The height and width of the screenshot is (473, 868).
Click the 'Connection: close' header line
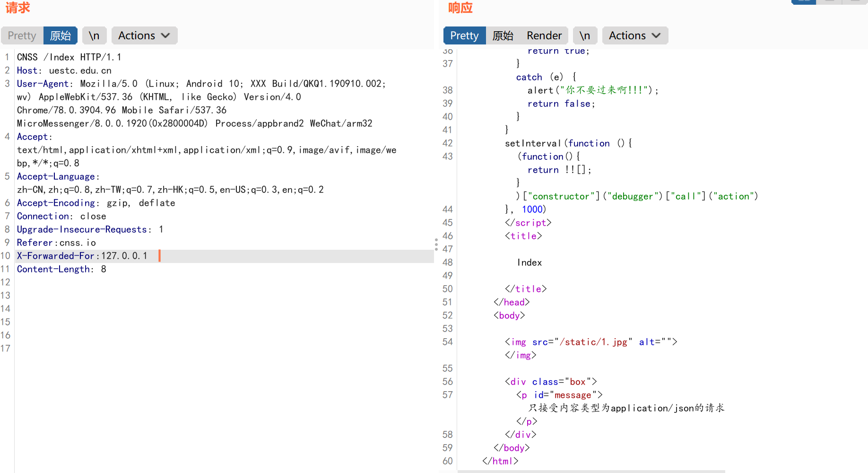tap(61, 216)
